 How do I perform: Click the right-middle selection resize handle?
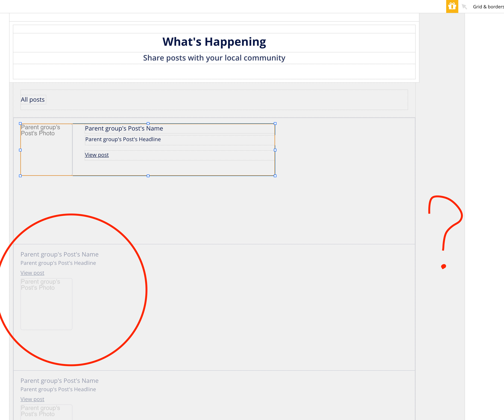(275, 150)
